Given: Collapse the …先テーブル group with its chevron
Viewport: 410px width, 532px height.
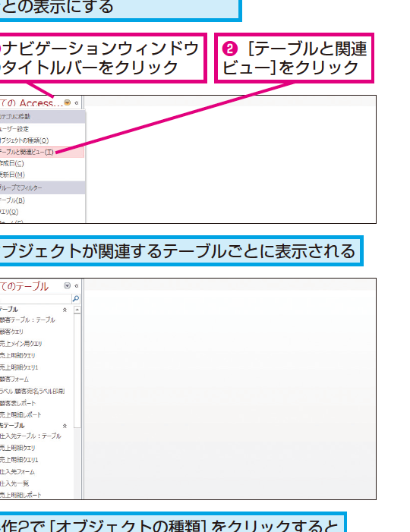Looking at the screenshot, I should pyautogui.click(x=65, y=426).
